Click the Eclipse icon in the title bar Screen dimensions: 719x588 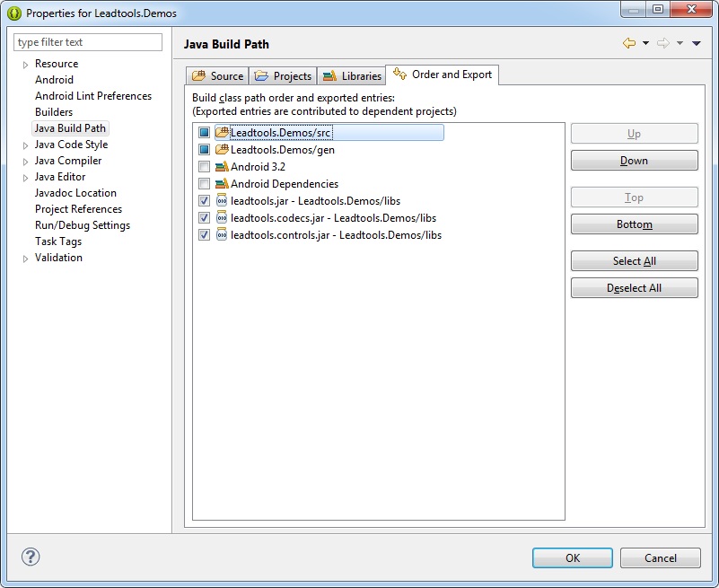coord(14,13)
